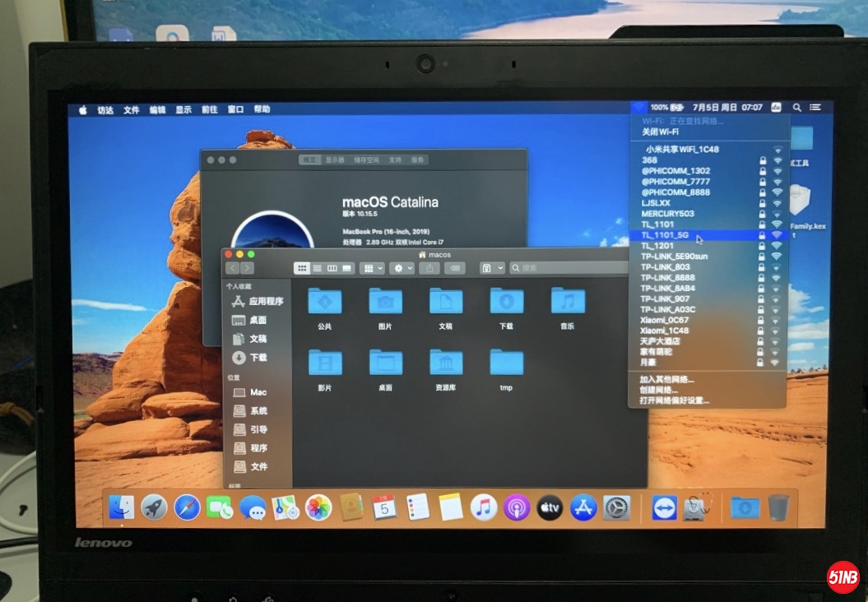Switch Finder to list view
Image resolution: width=868 pixels, height=602 pixels.
coord(317,268)
